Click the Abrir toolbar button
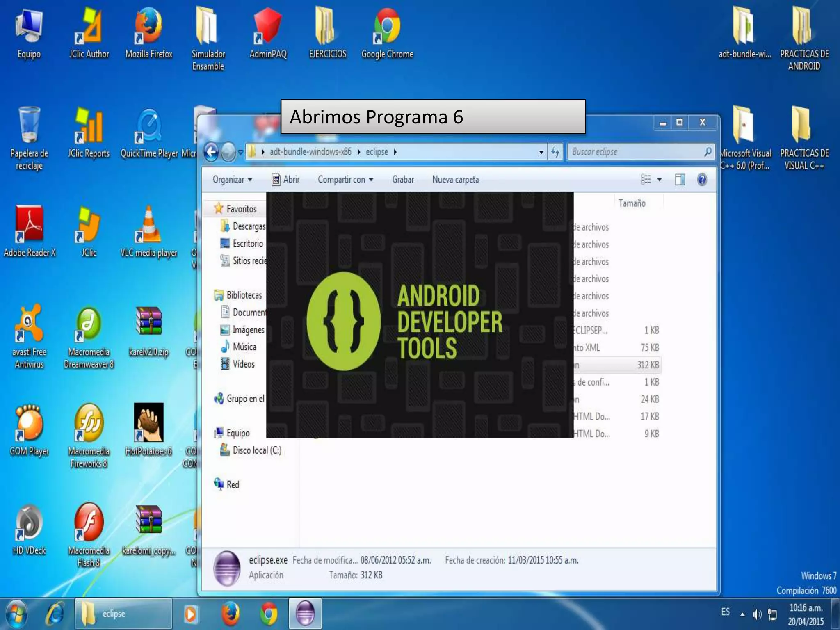840x630 pixels. coord(286,180)
